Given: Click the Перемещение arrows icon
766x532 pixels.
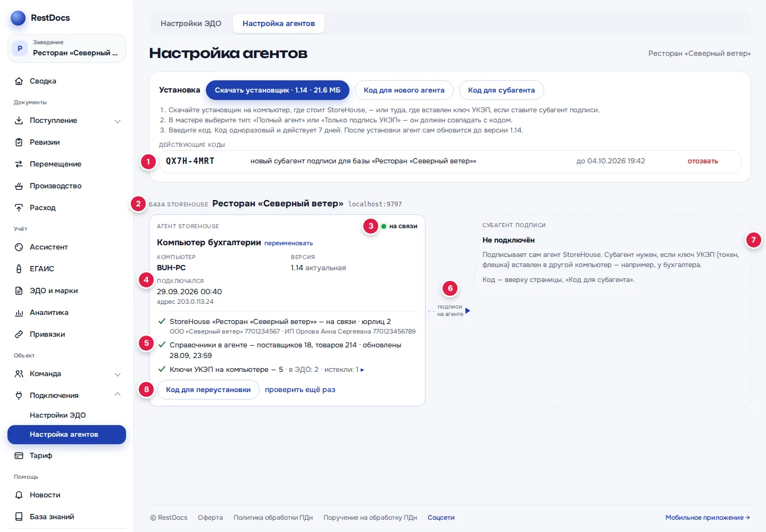Looking at the screenshot, I should click(x=19, y=164).
